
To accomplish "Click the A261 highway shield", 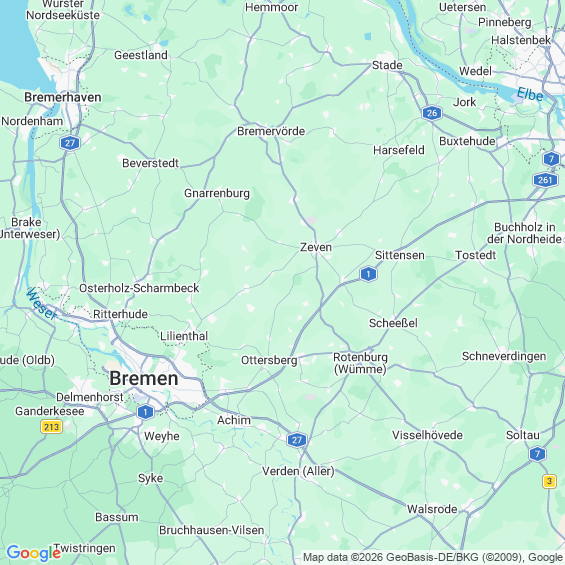I will pyautogui.click(x=545, y=179).
